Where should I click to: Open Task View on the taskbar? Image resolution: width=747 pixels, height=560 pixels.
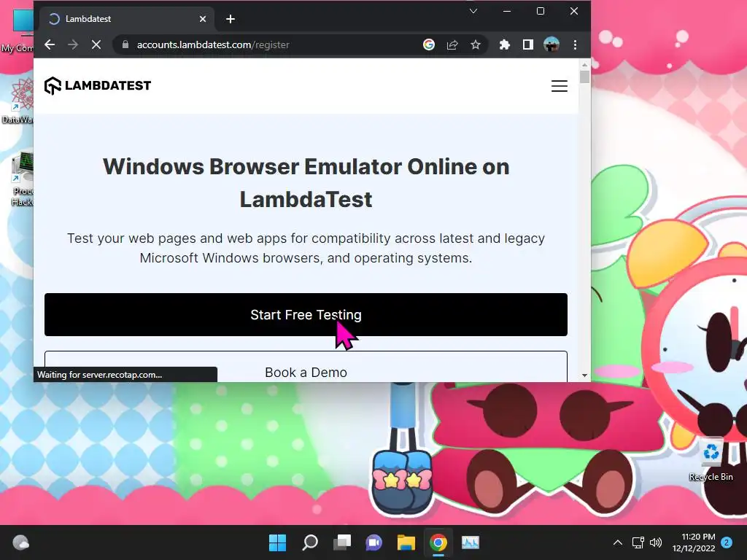pyautogui.click(x=342, y=542)
